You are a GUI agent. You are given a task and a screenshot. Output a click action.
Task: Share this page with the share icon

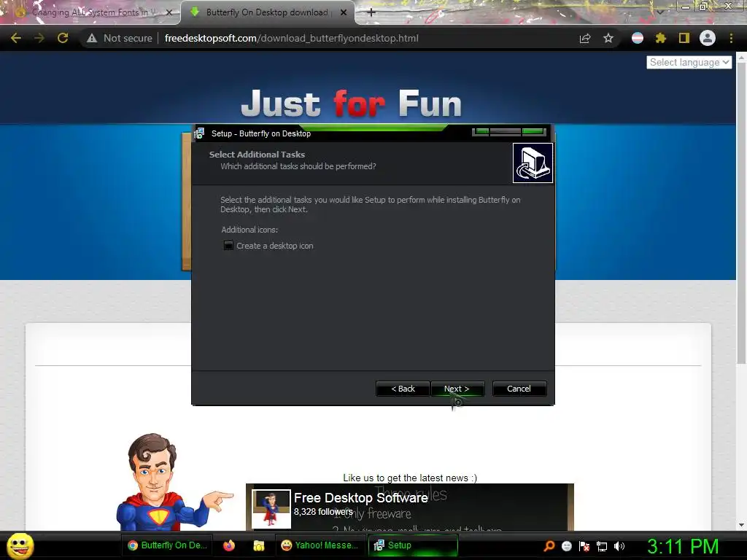click(585, 38)
